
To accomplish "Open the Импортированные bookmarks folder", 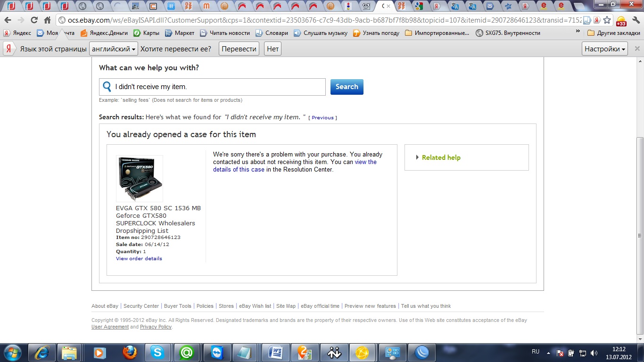I will tap(437, 33).
